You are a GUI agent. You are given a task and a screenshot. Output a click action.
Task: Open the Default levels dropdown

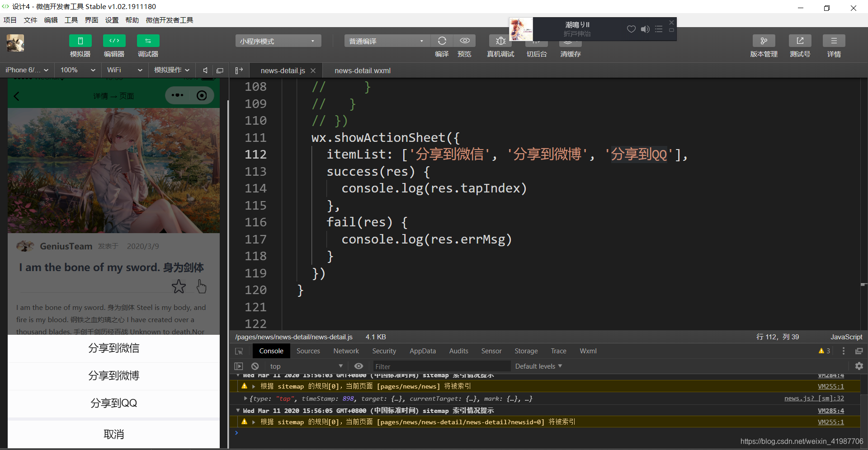click(538, 366)
